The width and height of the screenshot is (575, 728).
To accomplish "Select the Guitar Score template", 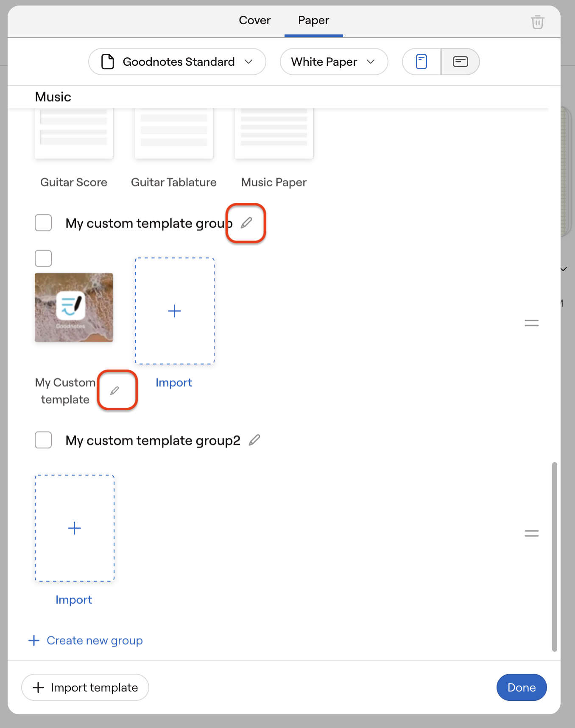I will click(x=74, y=134).
